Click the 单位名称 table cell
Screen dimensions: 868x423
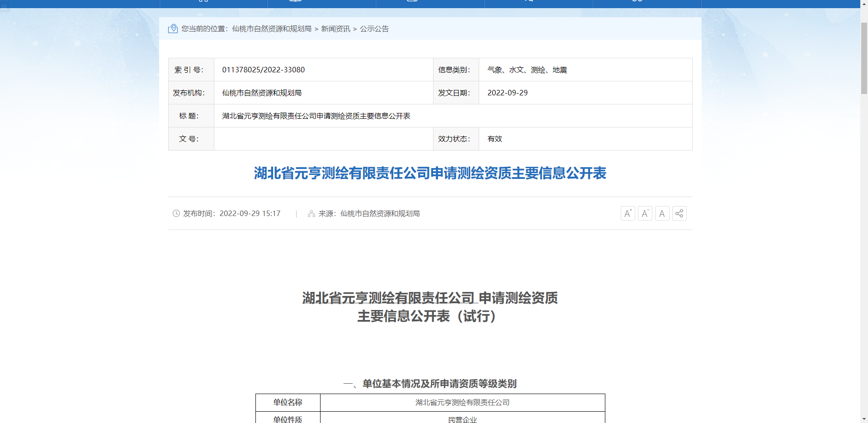click(x=288, y=402)
